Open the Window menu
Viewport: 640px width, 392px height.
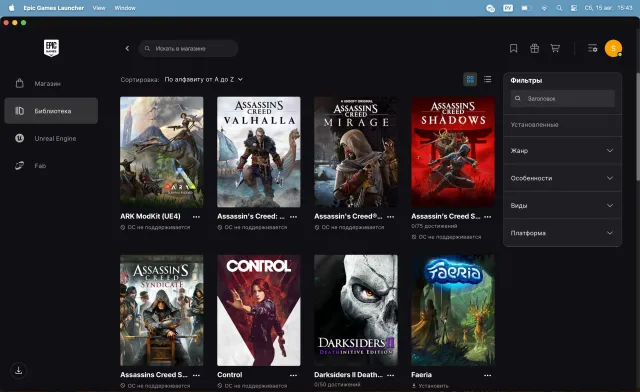tap(125, 8)
